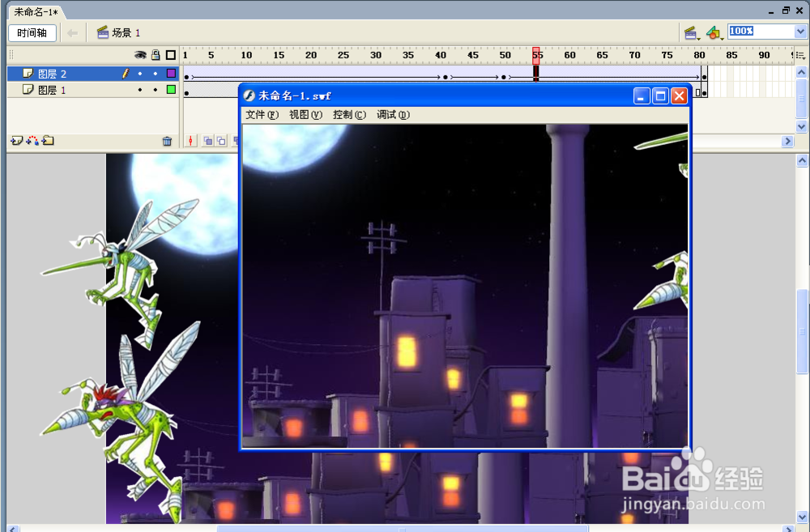Click the onion skin outlines icon
Viewport: 810px width, 532px height.
(221, 141)
